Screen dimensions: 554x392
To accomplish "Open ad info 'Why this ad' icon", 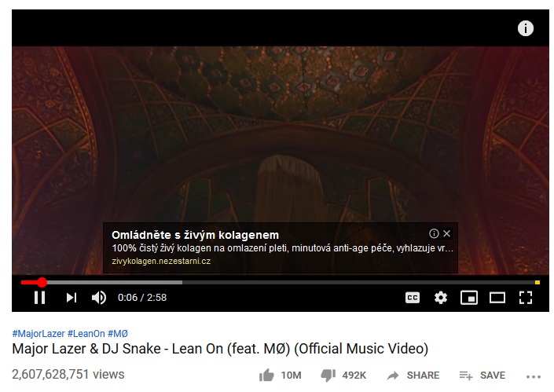I will pos(434,233).
